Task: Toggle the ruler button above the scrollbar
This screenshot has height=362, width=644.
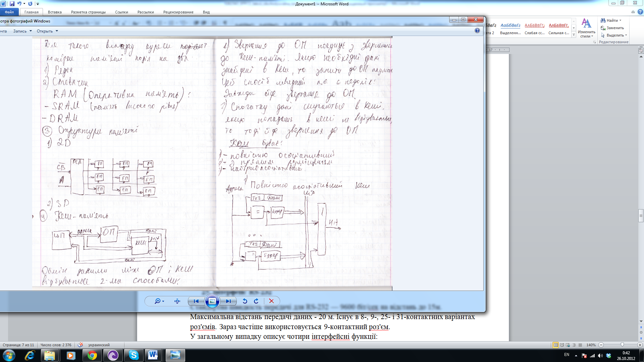Action: pos(641,51)
